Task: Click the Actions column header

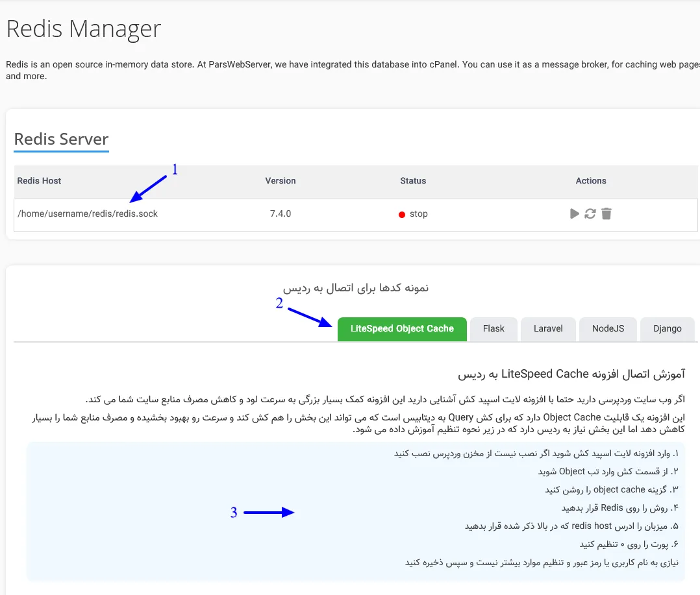Action: pos(590,181)
